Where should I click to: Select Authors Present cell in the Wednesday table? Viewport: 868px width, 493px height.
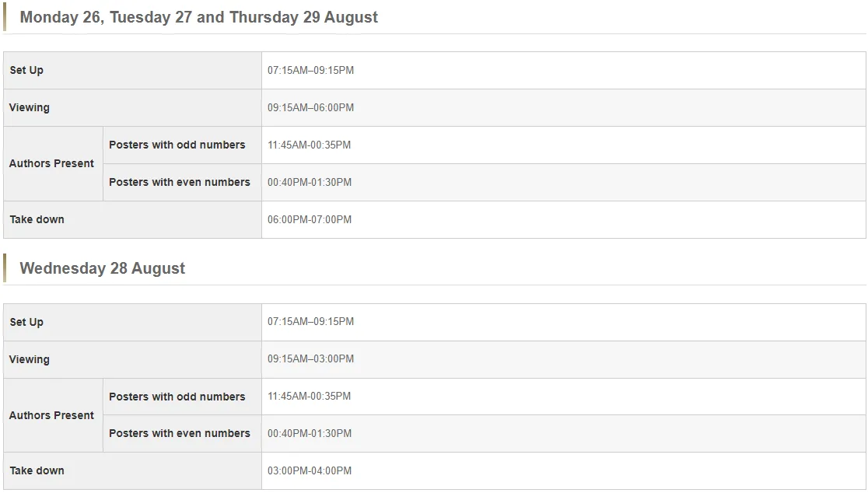(x=51, y=415)
